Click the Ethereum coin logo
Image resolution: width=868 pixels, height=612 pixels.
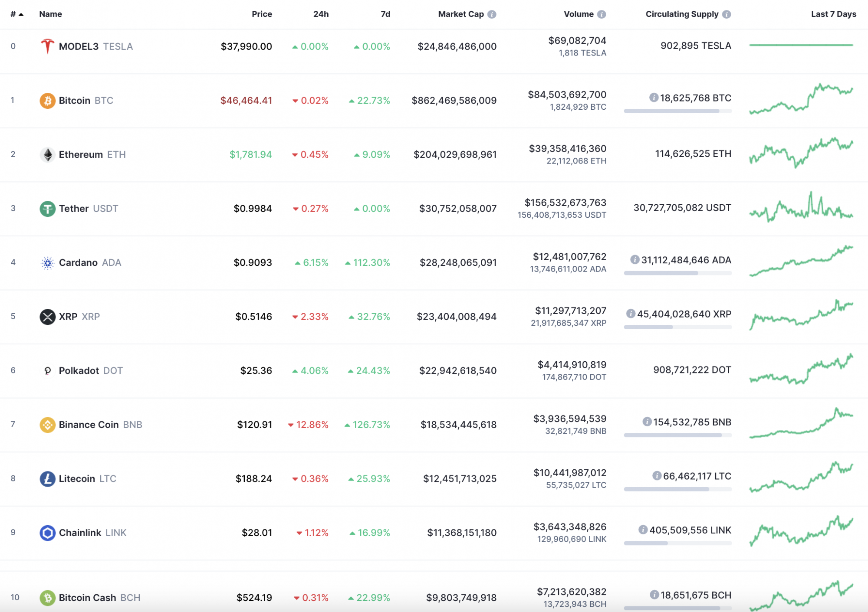(x=48, y=154)
